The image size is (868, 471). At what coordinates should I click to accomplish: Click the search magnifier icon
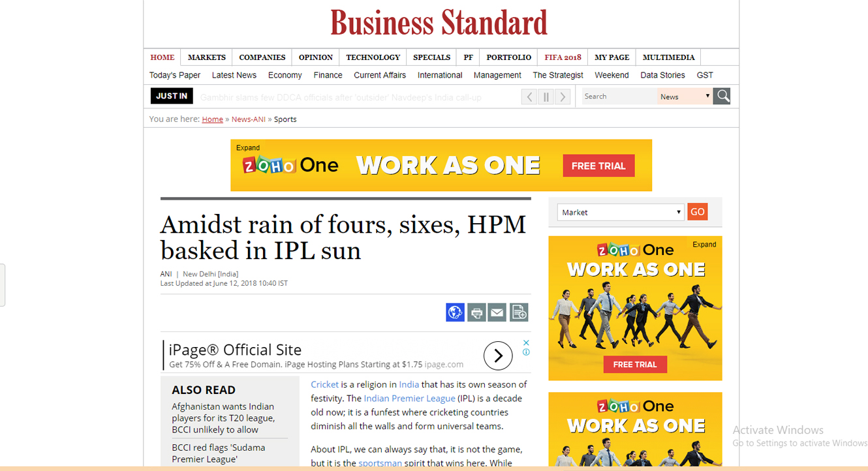coord(722,96)
